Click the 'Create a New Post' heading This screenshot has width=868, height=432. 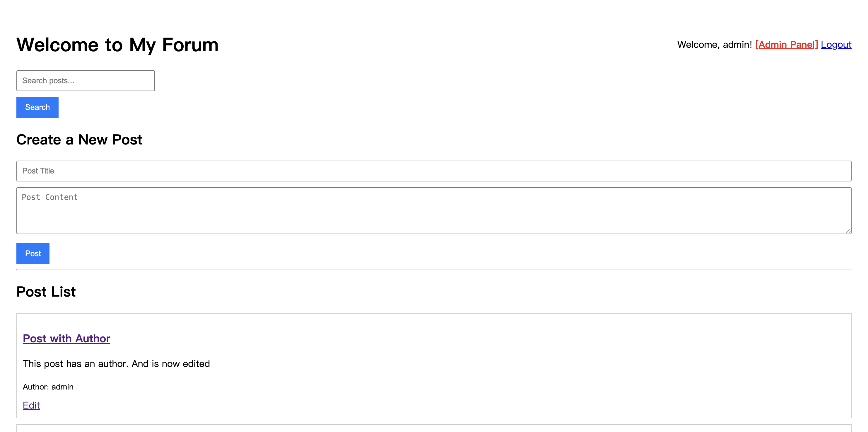pyautogui.click(x=79, y=140)
